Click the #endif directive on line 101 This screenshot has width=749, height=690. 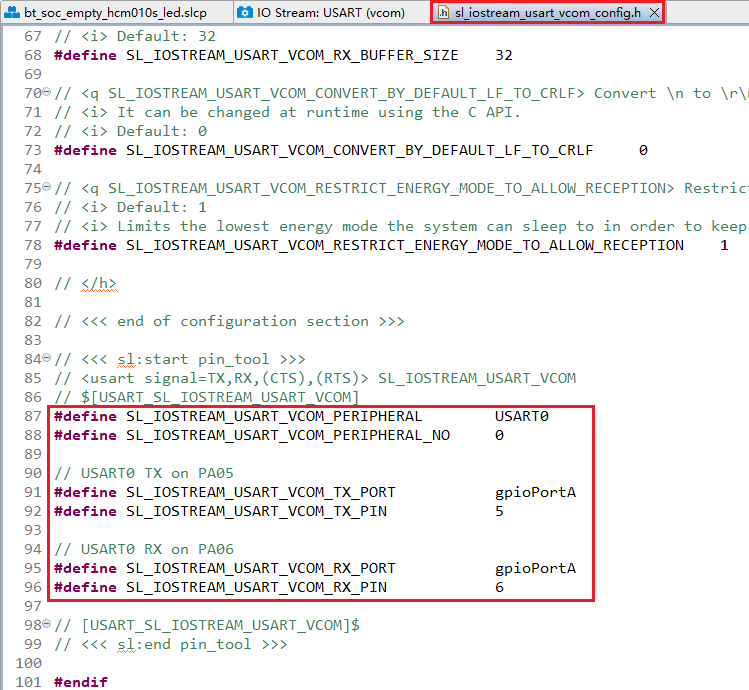point(80,682)
